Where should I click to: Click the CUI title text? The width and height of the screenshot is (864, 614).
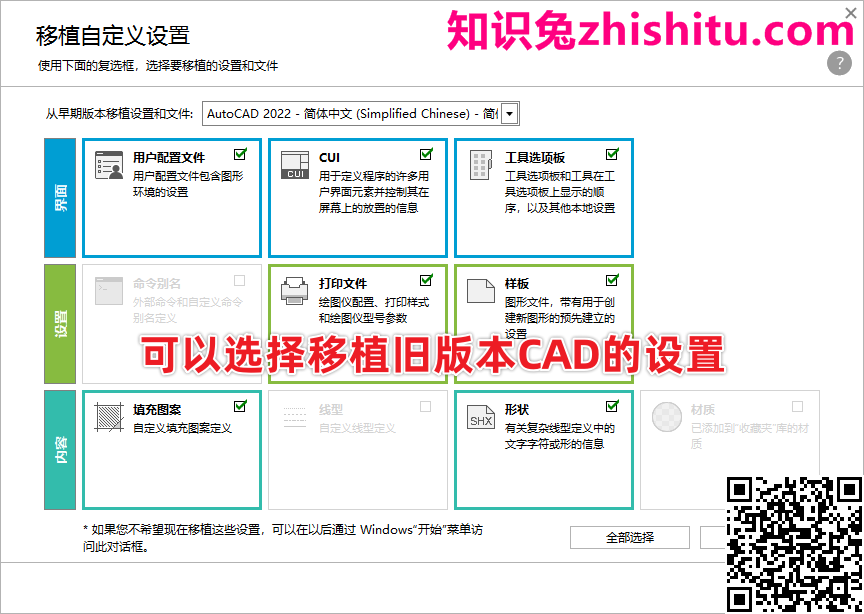pos(330,158)
